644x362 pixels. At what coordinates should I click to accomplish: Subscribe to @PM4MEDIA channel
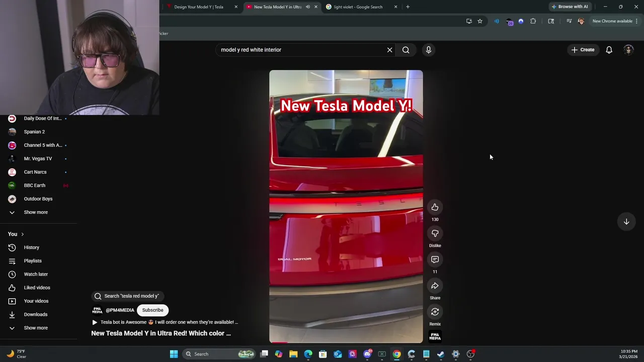click(152, 310)
